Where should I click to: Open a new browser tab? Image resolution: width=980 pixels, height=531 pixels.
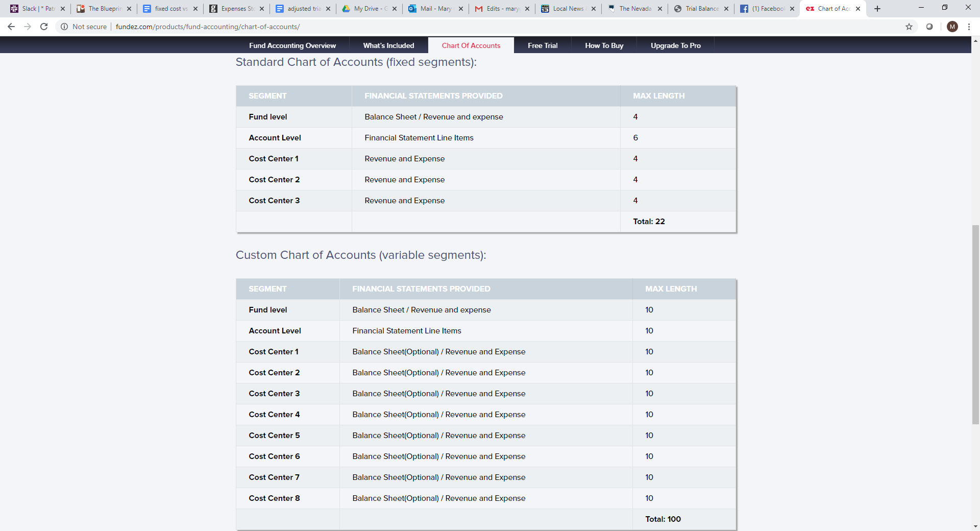pyautogui.click(x=877, y=9)
